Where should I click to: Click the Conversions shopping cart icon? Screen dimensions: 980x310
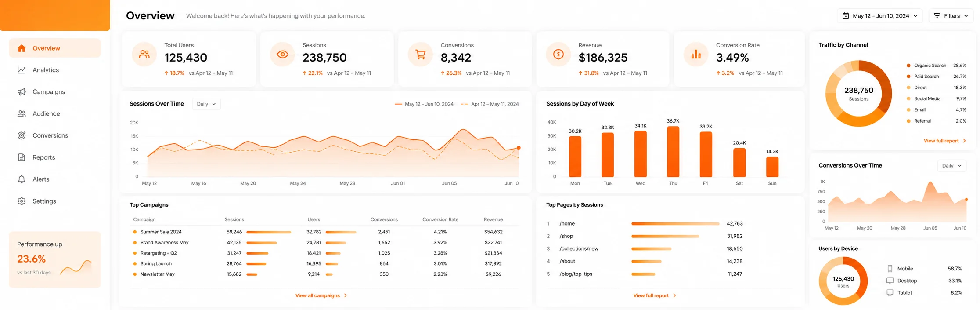(x=420, y=55)
